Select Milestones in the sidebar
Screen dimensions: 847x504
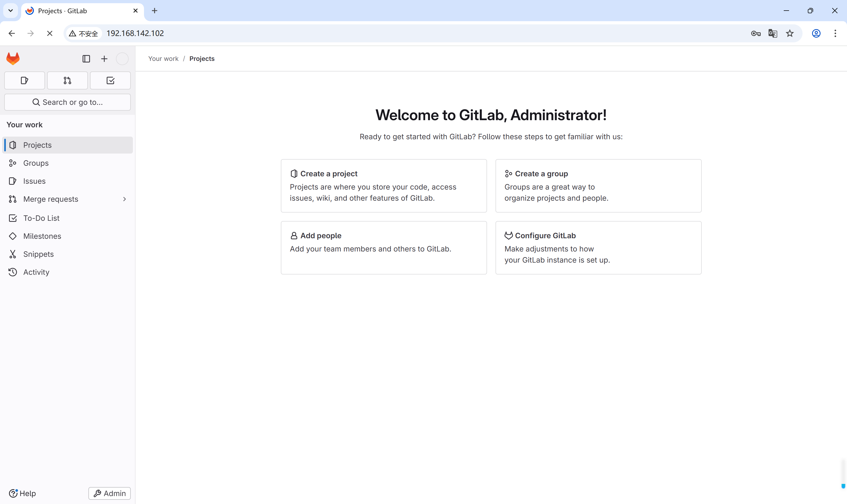42,236
